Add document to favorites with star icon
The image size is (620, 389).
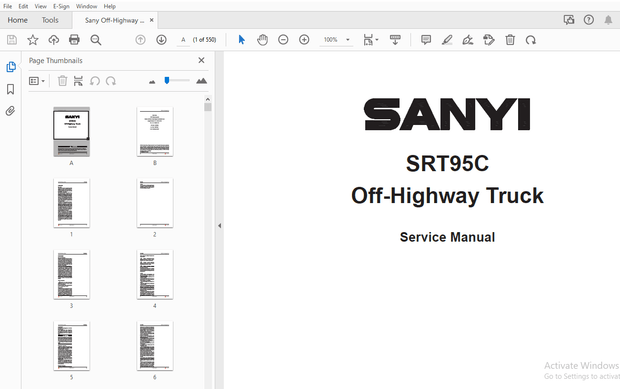coord(33,40)
